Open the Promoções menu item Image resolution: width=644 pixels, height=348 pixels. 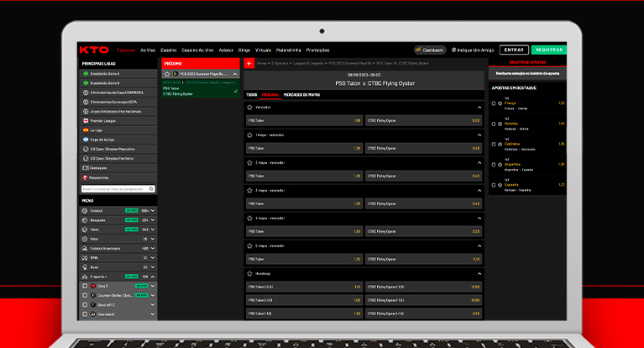(x=317, y=50)
